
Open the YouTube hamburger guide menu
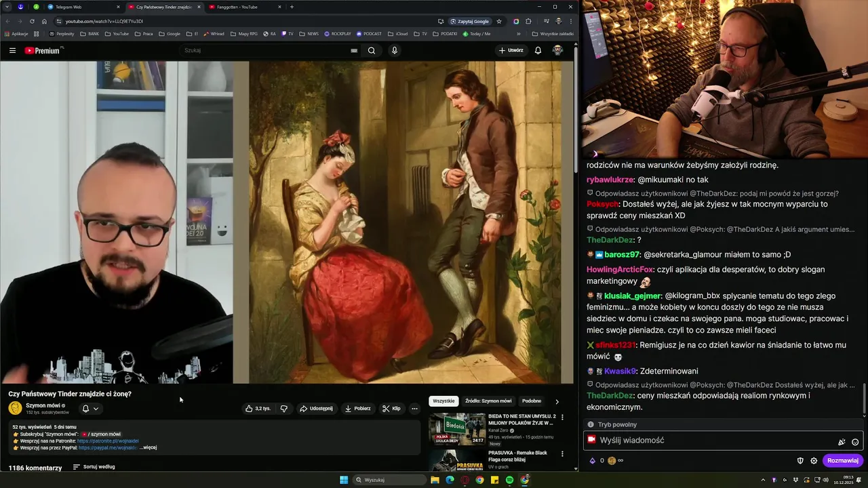pyautogui.click(x=12, y=50)
